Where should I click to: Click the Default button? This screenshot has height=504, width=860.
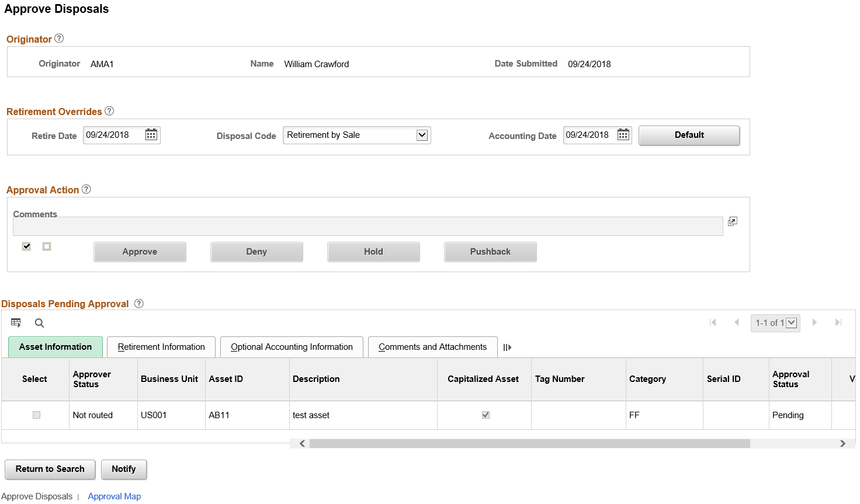coord(689,135)
